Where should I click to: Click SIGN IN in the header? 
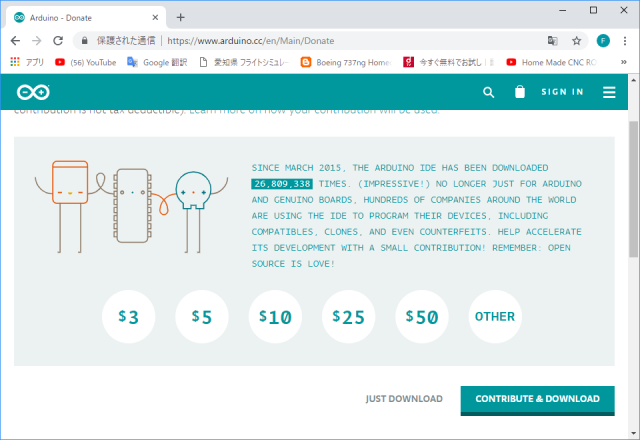pos(562,92)
